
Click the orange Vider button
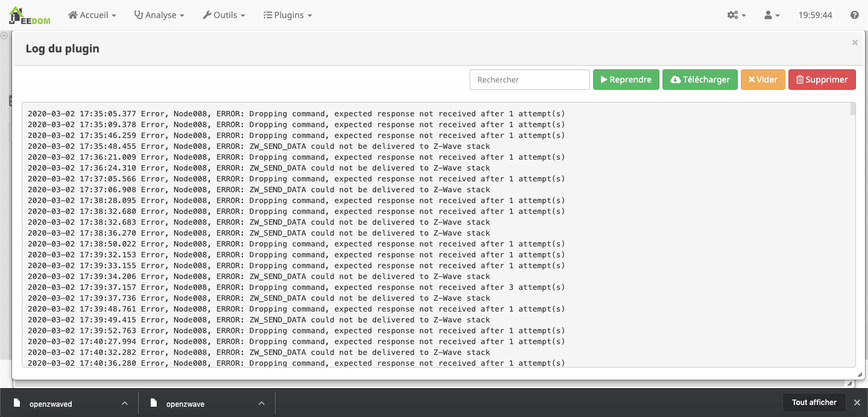coord(763,80)
